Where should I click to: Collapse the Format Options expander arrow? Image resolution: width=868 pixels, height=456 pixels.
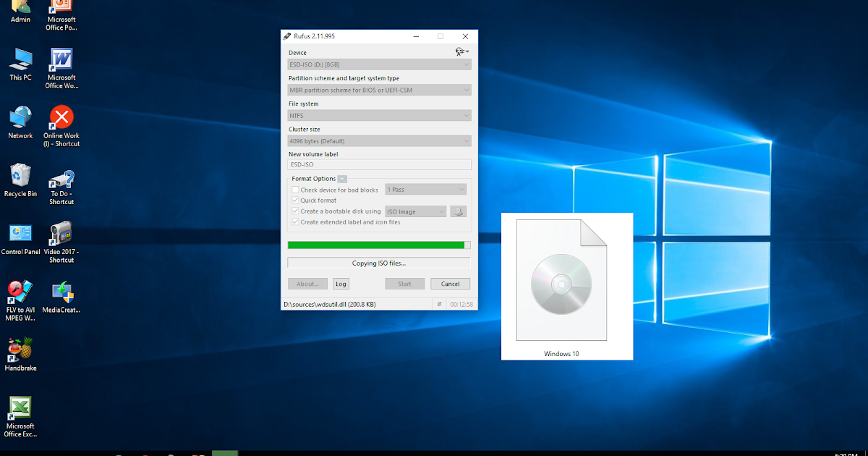(x=342, y=179)
